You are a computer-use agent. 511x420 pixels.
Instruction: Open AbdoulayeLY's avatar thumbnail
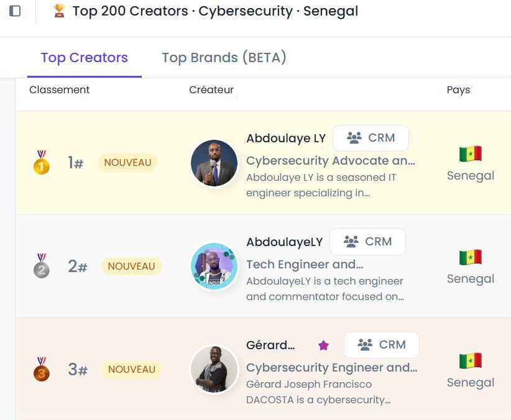click(214, 266)
